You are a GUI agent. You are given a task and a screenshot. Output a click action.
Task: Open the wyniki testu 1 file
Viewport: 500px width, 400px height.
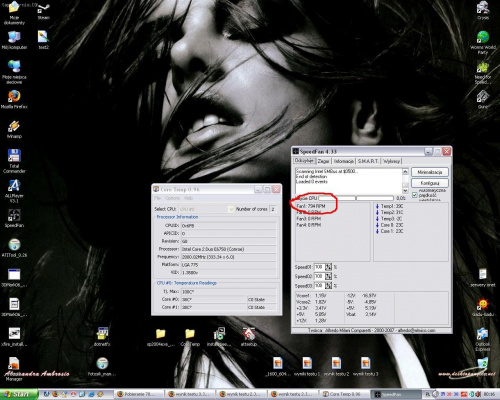[x=307, y=367]
